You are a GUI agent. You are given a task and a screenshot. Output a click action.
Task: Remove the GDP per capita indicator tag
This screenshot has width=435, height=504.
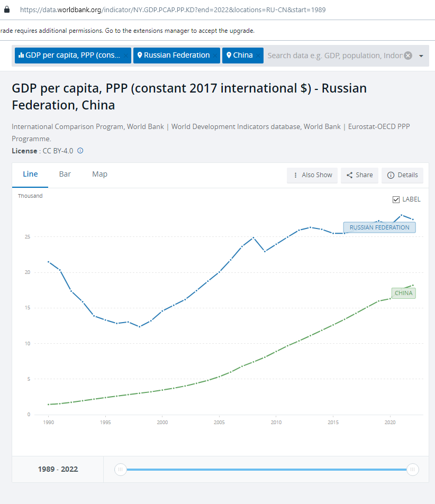(126, 56)
